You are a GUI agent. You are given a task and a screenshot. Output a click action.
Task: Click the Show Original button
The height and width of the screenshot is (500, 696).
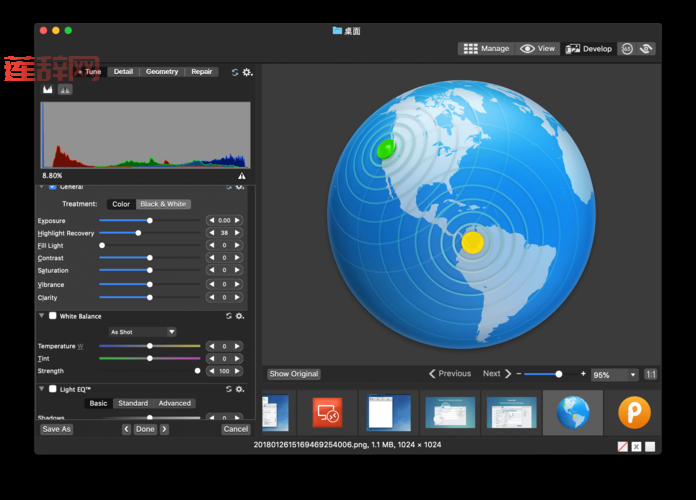point(294,374)
